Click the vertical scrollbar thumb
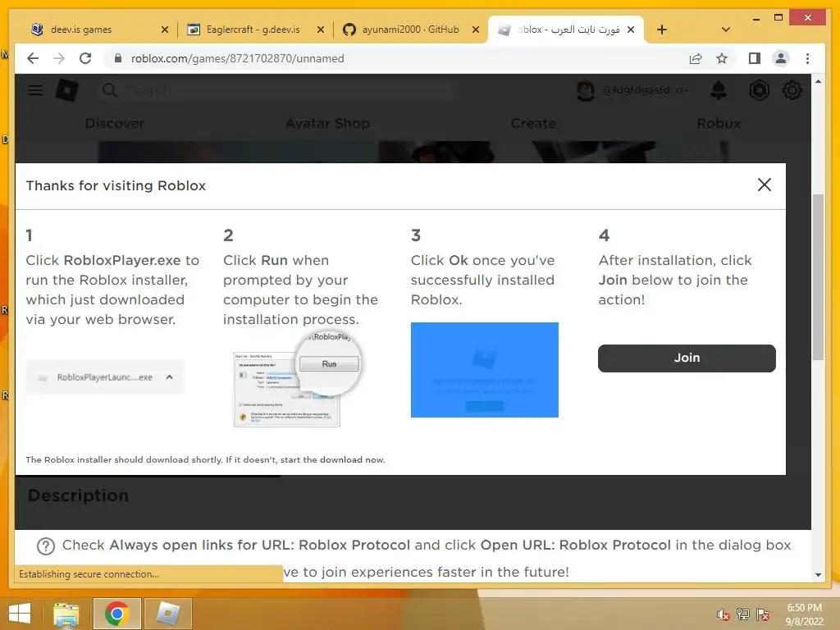Viewport: 840px width, 630px height. [x=818, y=277]
